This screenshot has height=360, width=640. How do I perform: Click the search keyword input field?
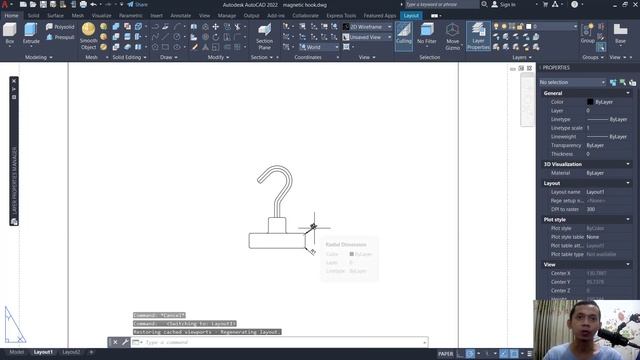442,4
